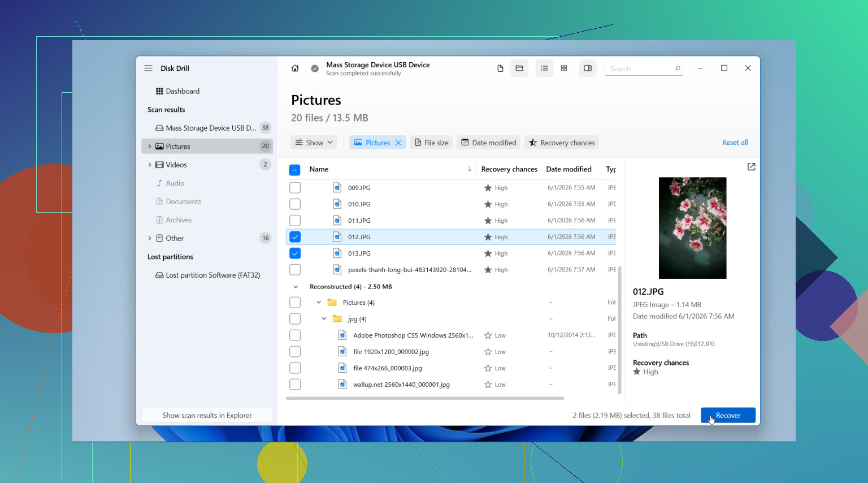The width and height of the screenshot is (868, 483).
Task: Collapse the Reconstructed (4) group
Action: 296,287
